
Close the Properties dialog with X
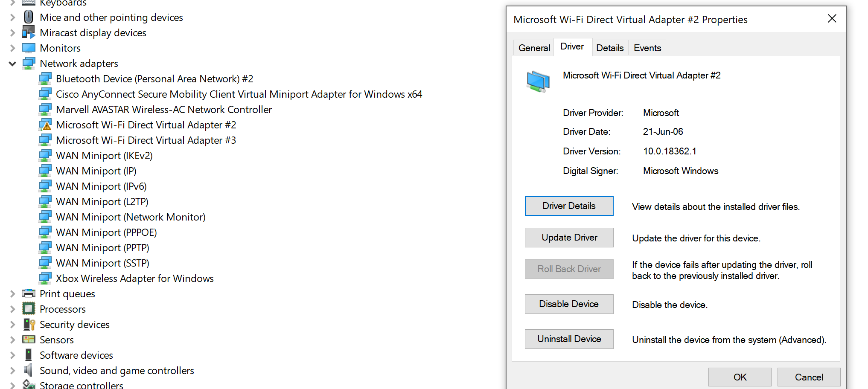point(832,19)
